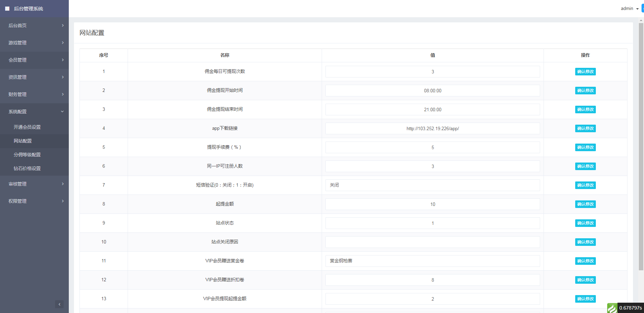The height and width of the screenshot is (313, 644).
Task: Open the admin user dropdown
Action: 629,9
